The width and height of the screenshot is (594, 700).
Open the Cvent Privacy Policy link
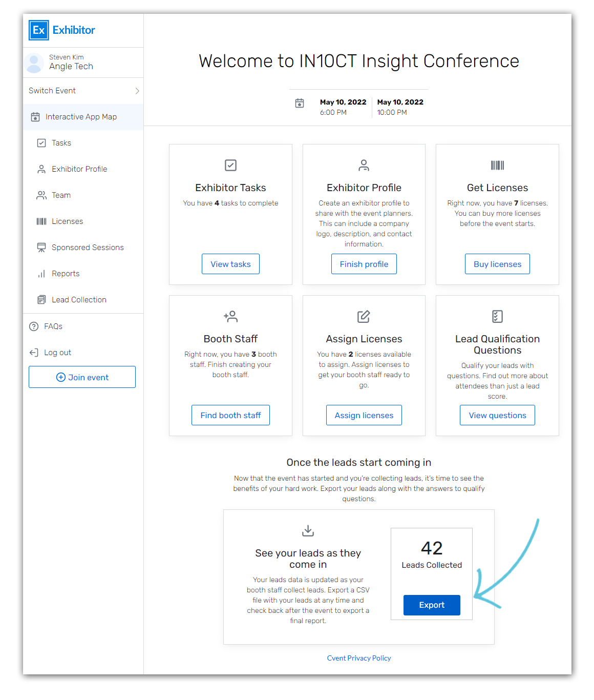358,658
